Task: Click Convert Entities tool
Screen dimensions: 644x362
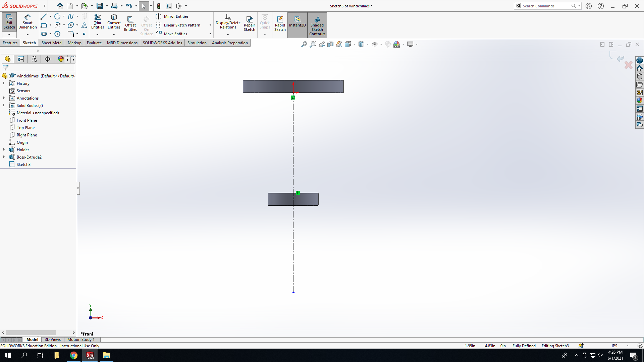Action: click(x=114, y=22)
